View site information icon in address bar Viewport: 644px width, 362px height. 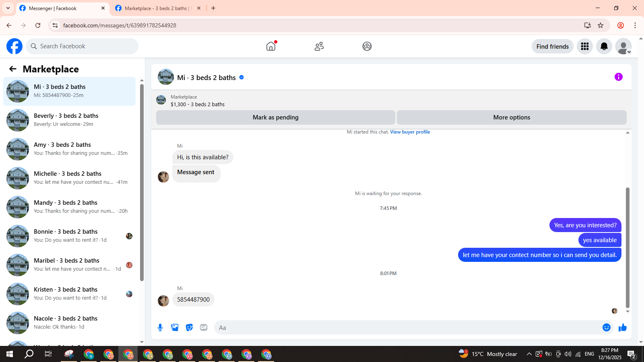pyautogui.click(x=55, y=25)
